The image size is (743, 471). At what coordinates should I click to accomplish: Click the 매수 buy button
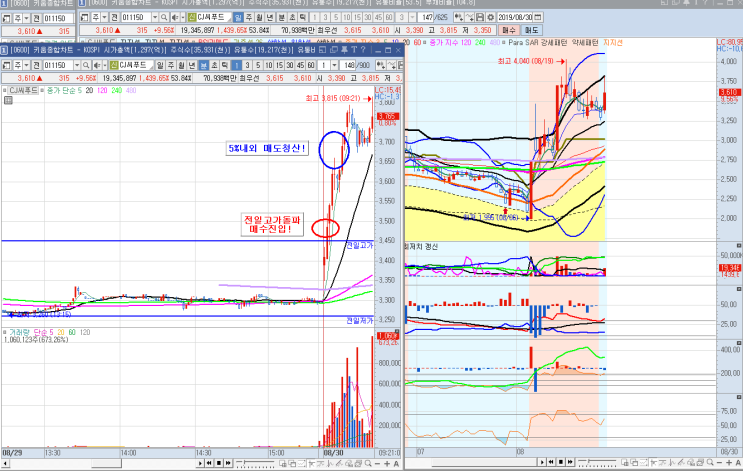coord(509,30)
